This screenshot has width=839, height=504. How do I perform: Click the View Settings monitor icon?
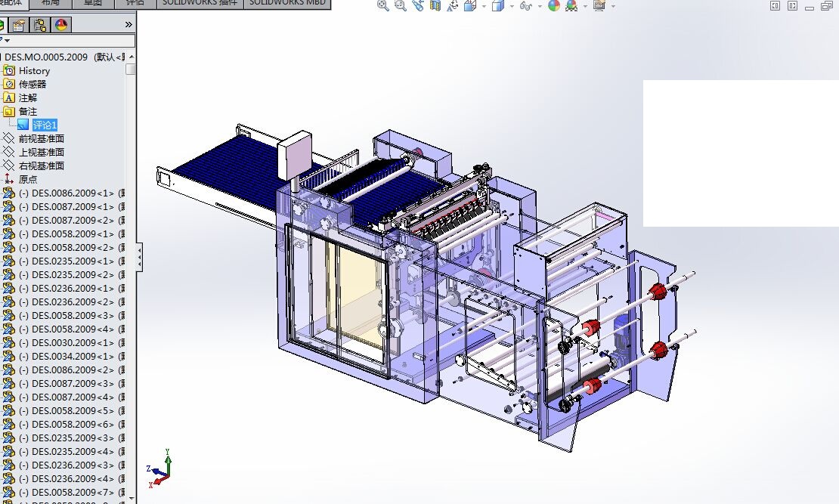[x=599, y=6]
